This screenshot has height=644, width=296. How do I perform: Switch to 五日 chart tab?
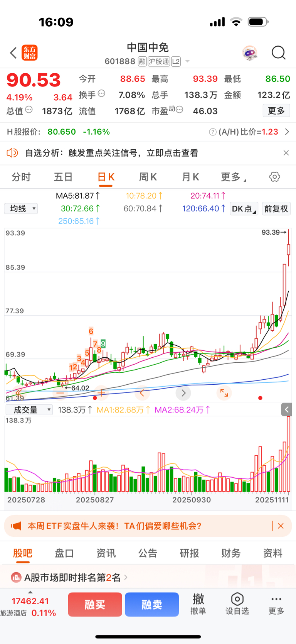point(63,177)
